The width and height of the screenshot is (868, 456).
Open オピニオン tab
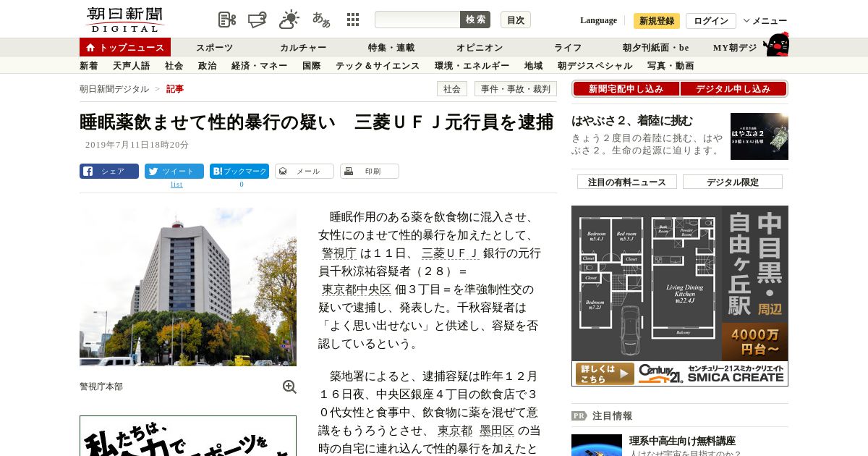pyautogui.click(x=480, y=48)
